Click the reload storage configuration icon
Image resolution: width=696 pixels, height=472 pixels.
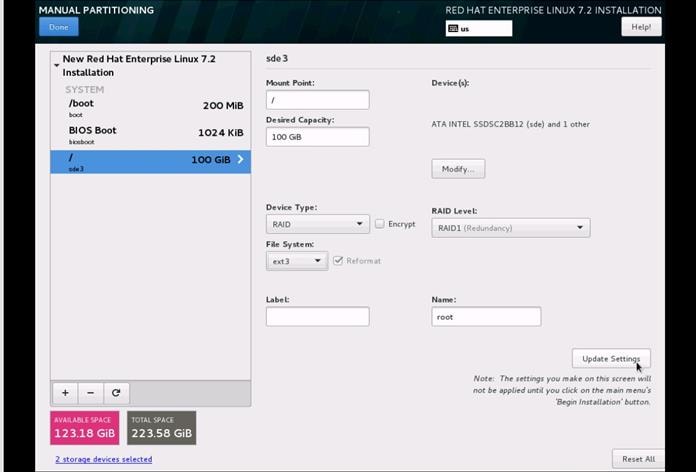[116, 393]
